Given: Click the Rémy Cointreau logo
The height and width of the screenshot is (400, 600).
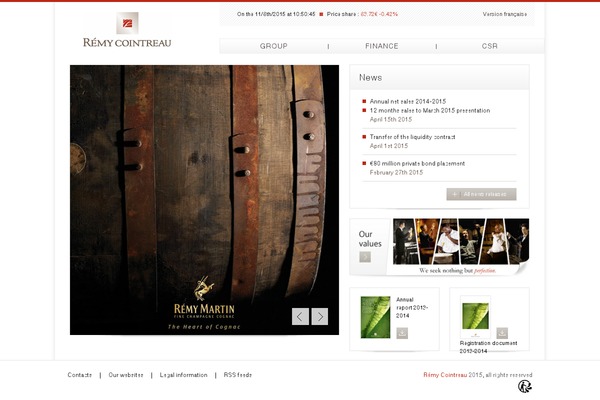Looking at the screenshot, I should coord(127,30).
